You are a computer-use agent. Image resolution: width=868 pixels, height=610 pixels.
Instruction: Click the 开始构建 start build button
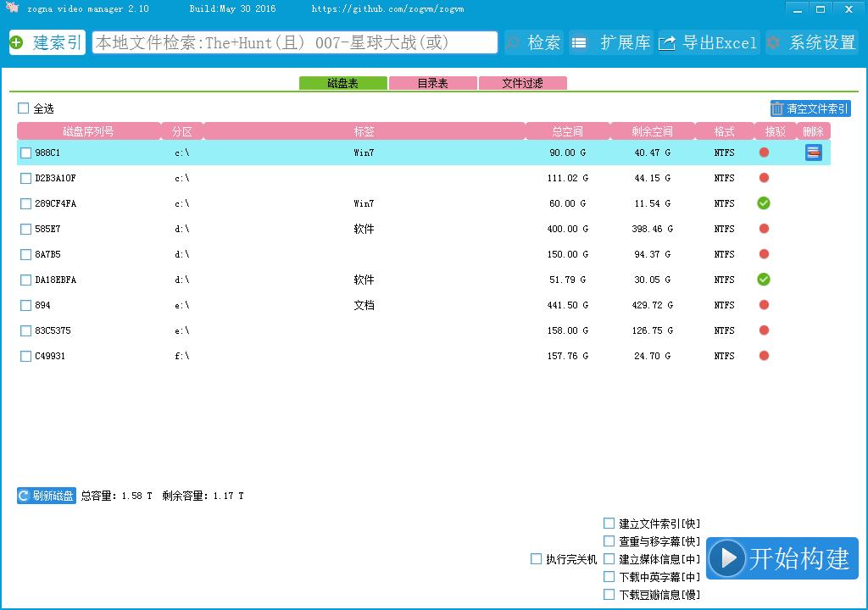[x=782, y=558]
